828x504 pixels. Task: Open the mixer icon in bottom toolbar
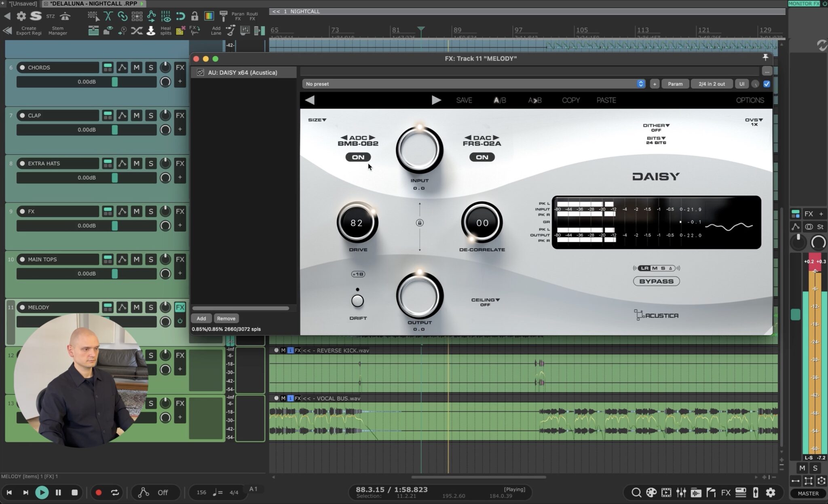pyautogui.click(x=681, y=492)
